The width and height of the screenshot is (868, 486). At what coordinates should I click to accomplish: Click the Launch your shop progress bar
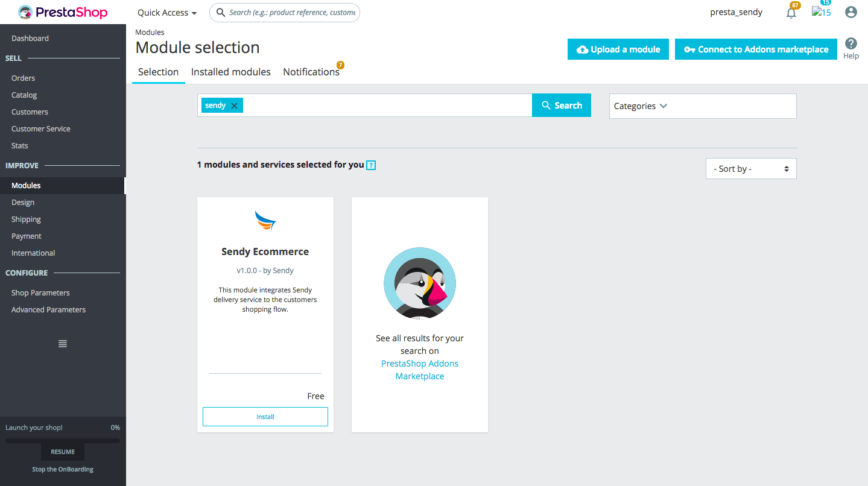click(63, 441)
